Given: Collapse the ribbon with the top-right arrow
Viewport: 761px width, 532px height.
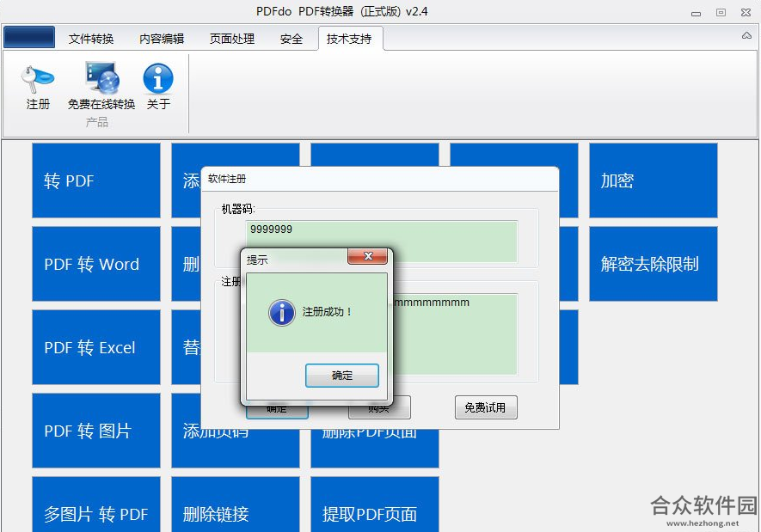Looking at the screenshot, I should (746, 35).
